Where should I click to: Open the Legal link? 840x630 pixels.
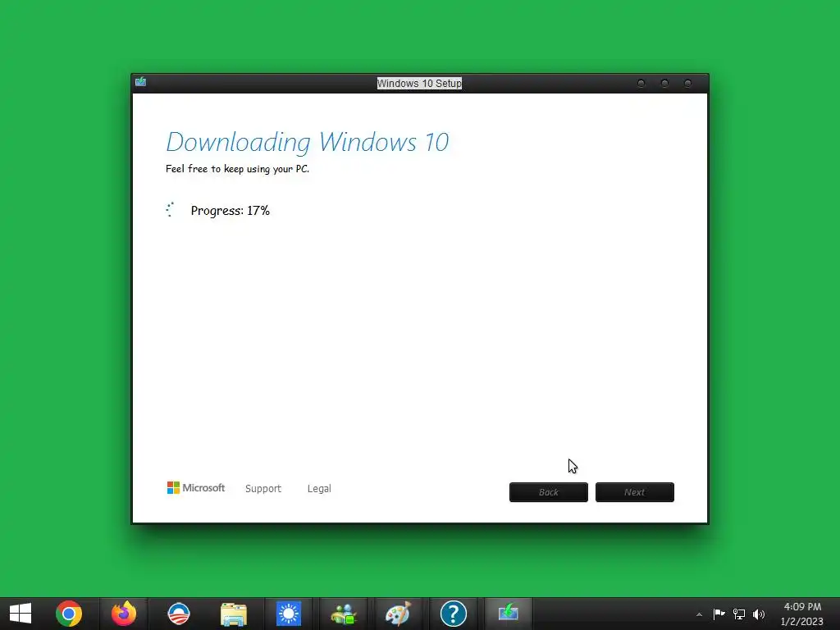tap(319, 489)
